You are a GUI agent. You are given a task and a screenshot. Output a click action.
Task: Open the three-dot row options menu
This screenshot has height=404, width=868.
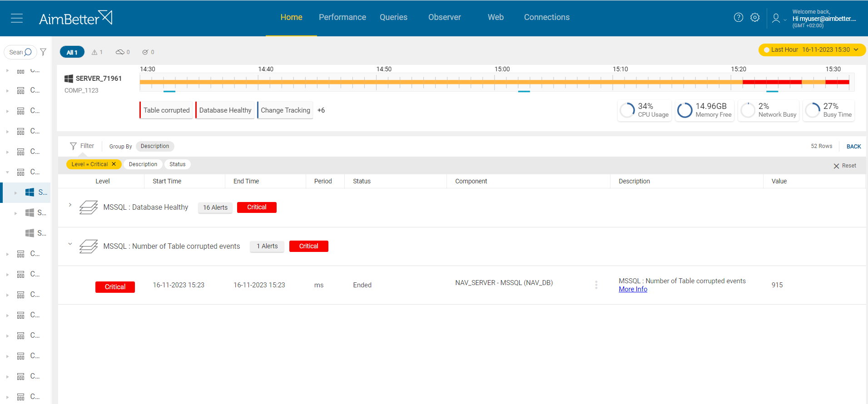coord(596,285)
